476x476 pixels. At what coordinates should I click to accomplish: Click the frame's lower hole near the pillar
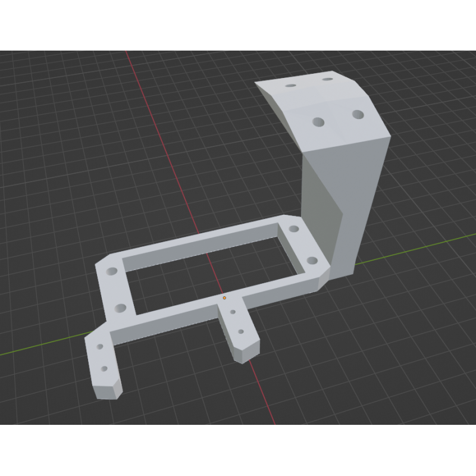click(x=311, y=261)
